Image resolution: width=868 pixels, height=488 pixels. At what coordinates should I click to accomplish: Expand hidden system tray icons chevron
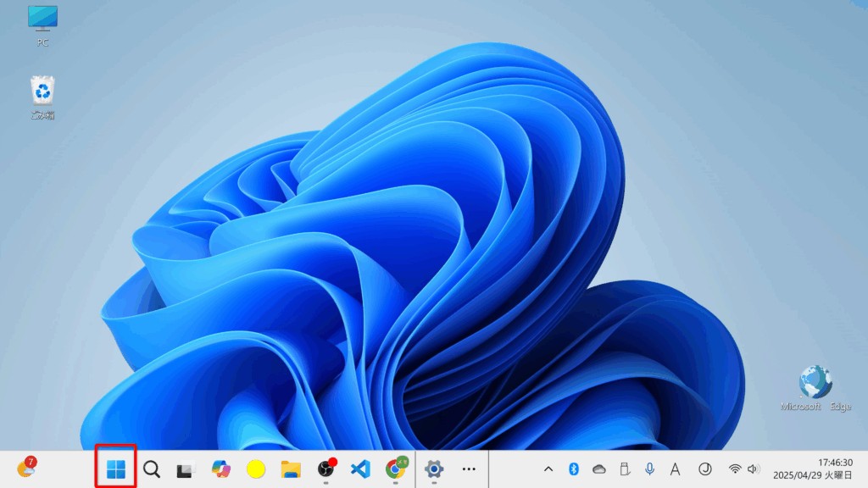click(x=548, y=469)
